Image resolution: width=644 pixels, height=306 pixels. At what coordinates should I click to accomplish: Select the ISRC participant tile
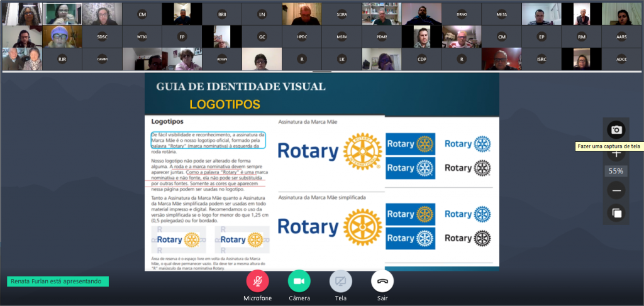tap(541, 59)
